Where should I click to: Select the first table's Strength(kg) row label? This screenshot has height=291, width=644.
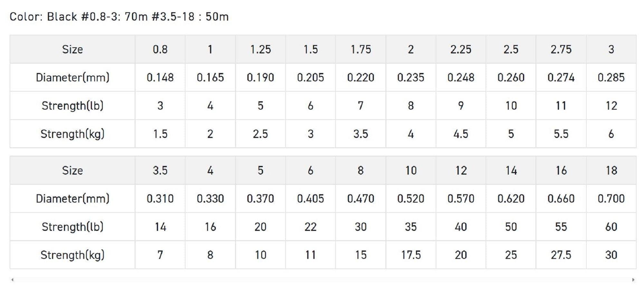(x=72, y=134)
